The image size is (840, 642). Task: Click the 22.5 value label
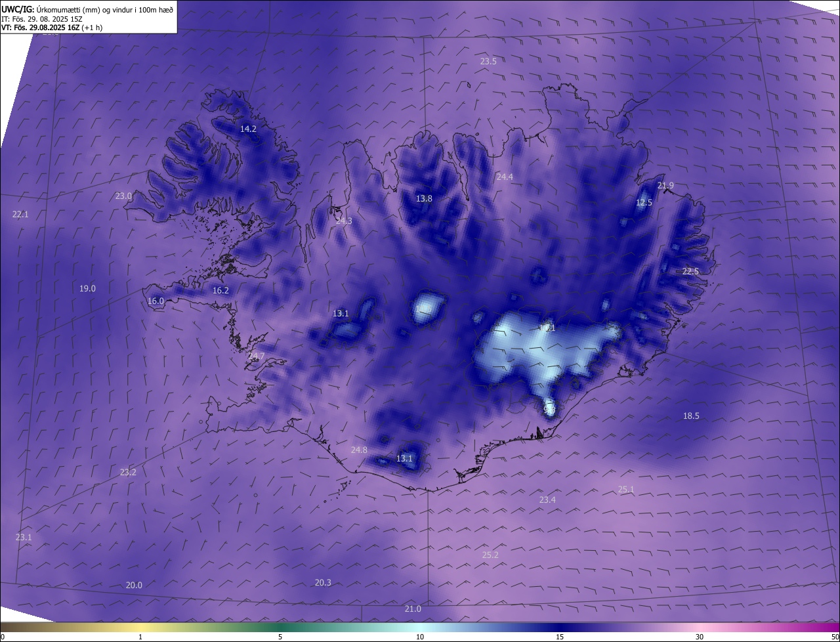(690, 272)
